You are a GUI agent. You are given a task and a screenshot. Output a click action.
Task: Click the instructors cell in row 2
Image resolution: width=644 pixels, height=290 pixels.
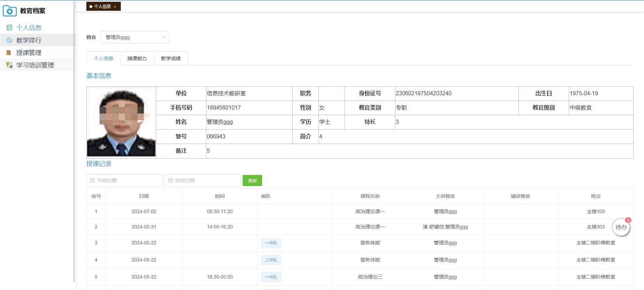coord(445,227)
